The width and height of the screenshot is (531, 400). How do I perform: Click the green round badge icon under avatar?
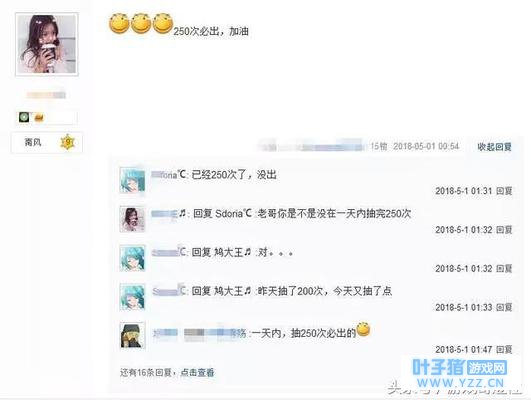tap(24, 117)
